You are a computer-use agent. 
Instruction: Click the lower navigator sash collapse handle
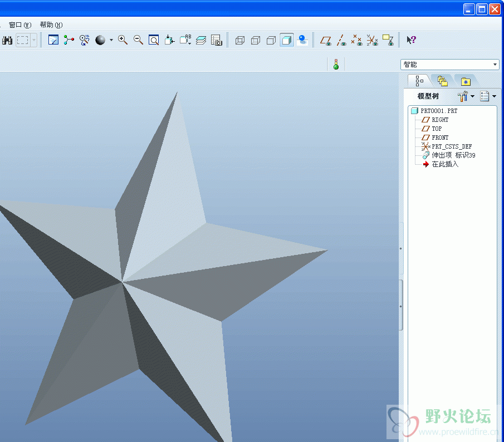coord(401,306)
